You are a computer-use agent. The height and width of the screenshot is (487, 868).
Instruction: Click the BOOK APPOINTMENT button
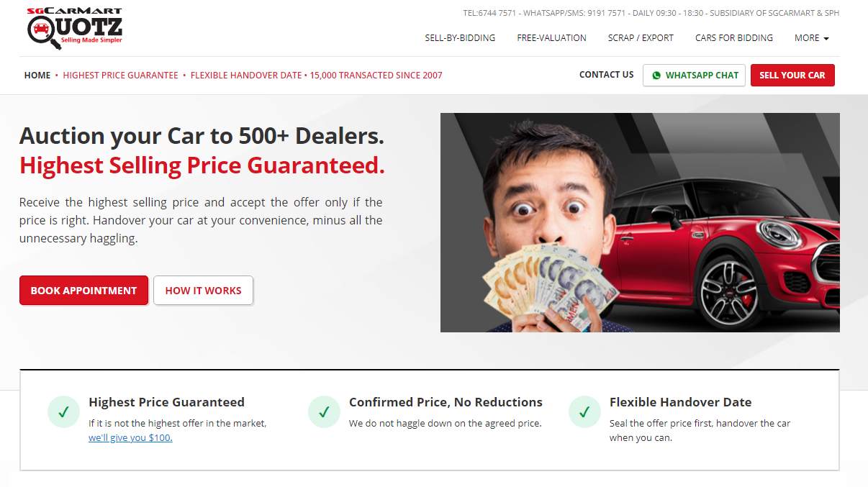pos(83,291)
